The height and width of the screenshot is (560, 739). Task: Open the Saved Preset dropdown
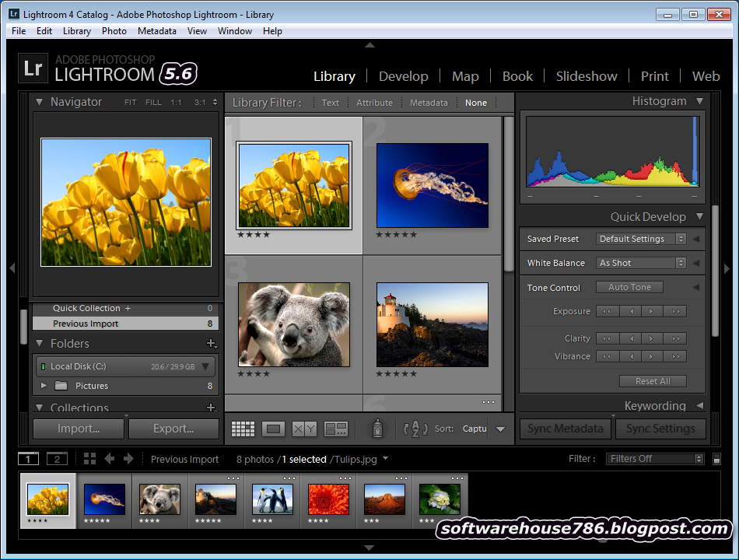click(x=642, y=239)
